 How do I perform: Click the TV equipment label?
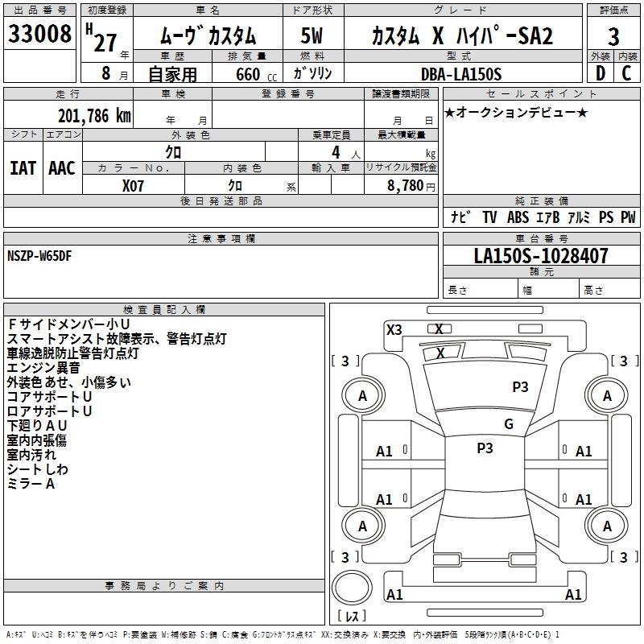pos(489,217)
